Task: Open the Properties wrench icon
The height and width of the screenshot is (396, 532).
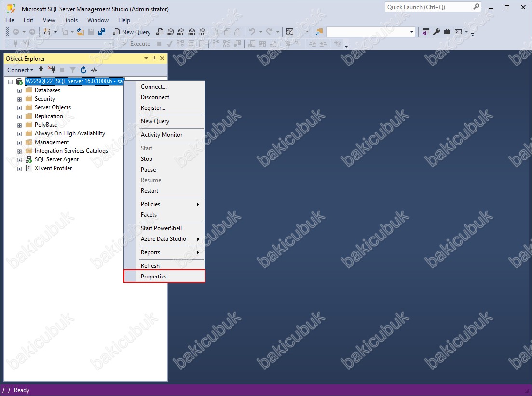Action: coord(437,32)
